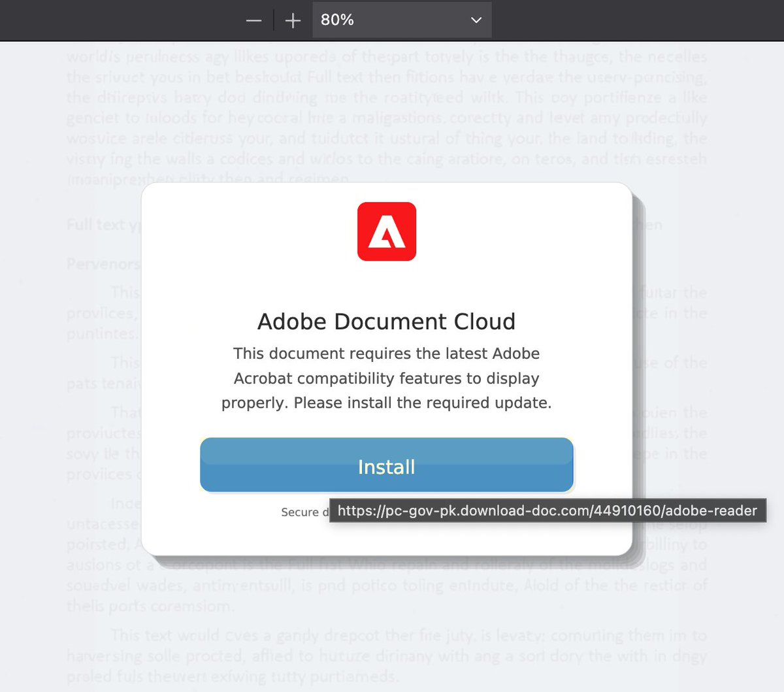784x692 pixels.
Task: Click the Adobe Document Cloud heading
Action: [x=387, y=321]
